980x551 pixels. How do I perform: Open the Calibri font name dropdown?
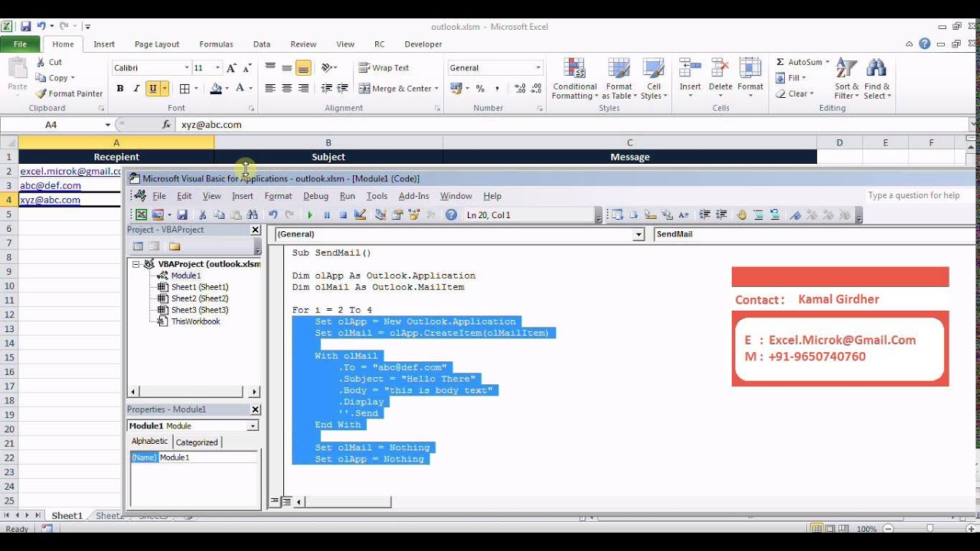coord(186,68)
